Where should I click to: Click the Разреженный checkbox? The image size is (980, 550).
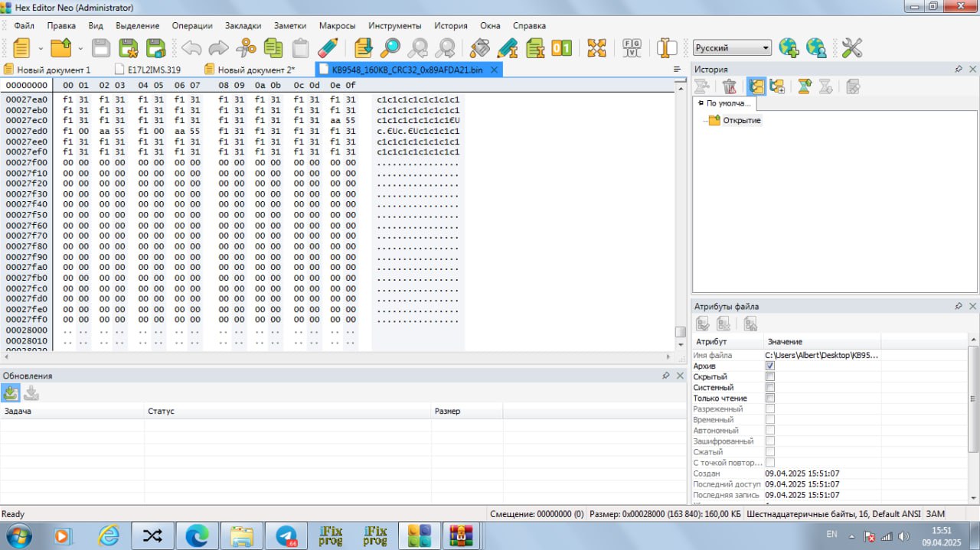770,409
